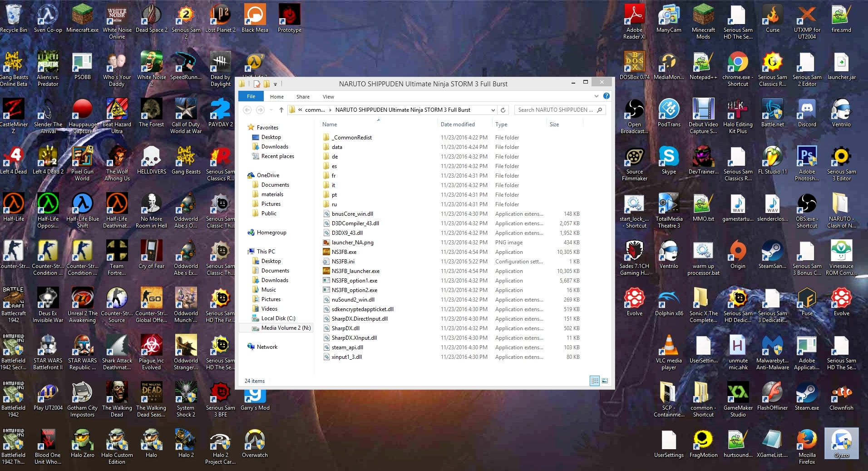Click the Explorer Back arrow

click(x=247, y=110)
